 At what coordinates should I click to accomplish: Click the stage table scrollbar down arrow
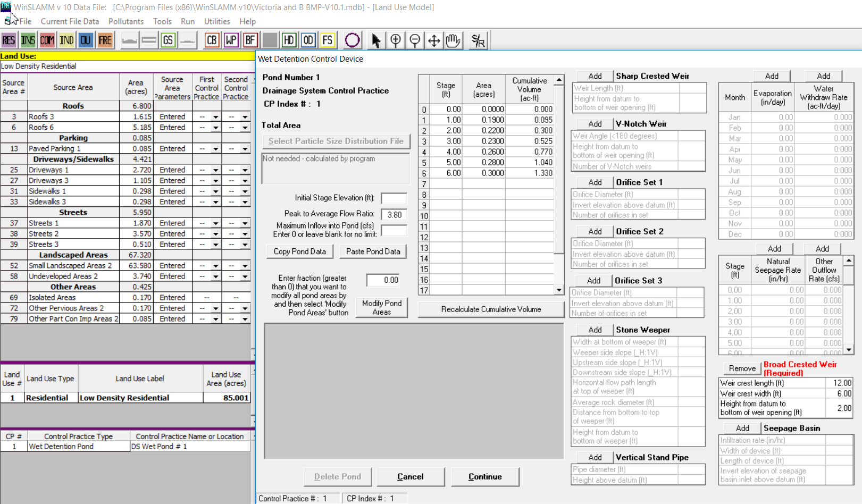pyautogui.click(x=558, y=290)
